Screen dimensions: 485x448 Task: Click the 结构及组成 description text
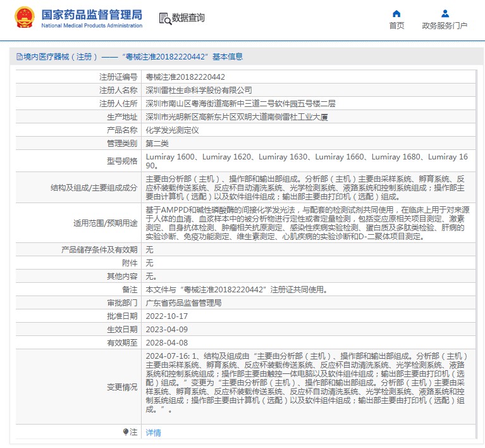point(305,188)
